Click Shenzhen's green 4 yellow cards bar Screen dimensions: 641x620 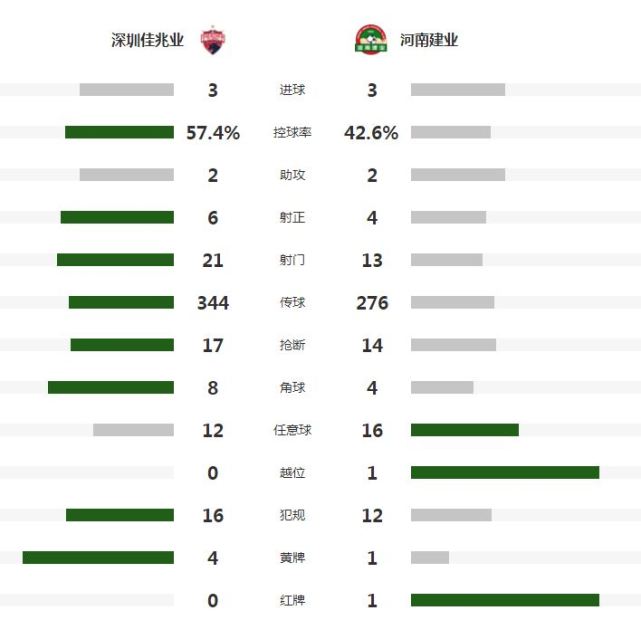pyautogui.click(x=98, y=557)
